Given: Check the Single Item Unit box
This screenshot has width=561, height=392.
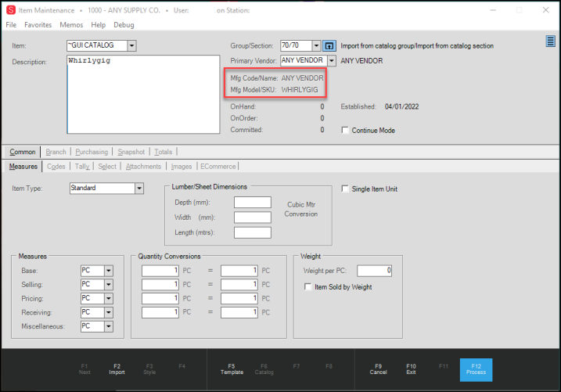Looking at the screenshot, I should click(345, 189).
